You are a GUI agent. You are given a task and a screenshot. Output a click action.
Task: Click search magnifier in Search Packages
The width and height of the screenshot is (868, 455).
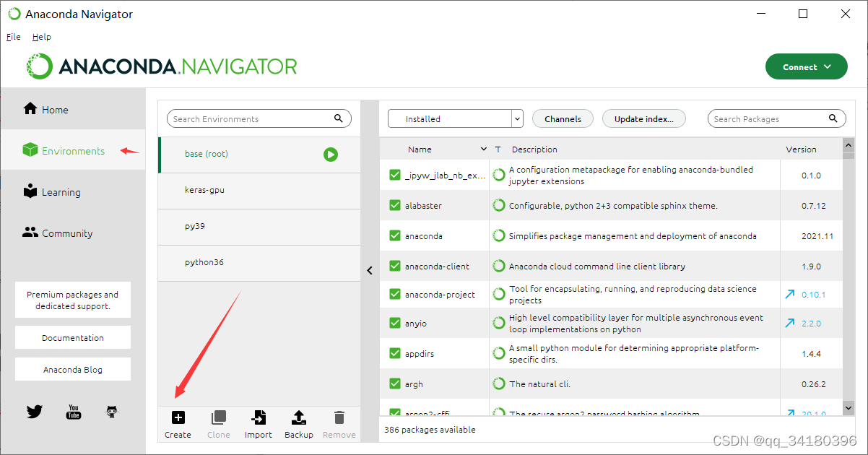(833, 118)
